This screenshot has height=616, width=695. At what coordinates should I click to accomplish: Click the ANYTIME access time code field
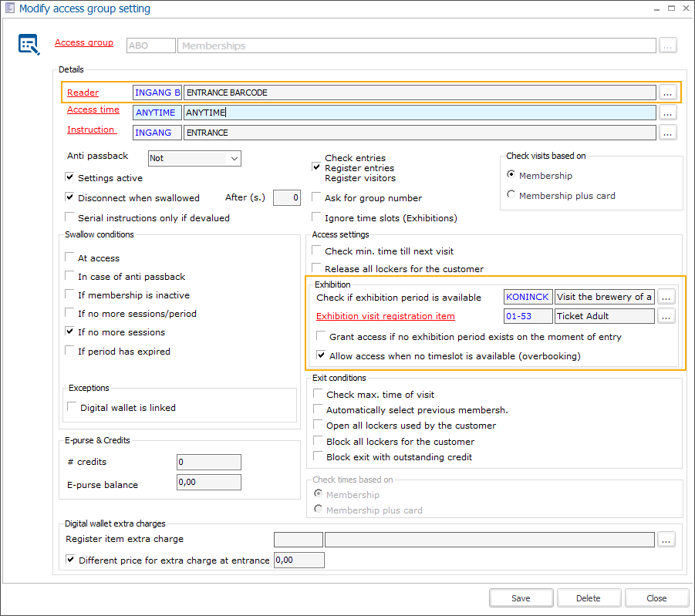point(157,113)
